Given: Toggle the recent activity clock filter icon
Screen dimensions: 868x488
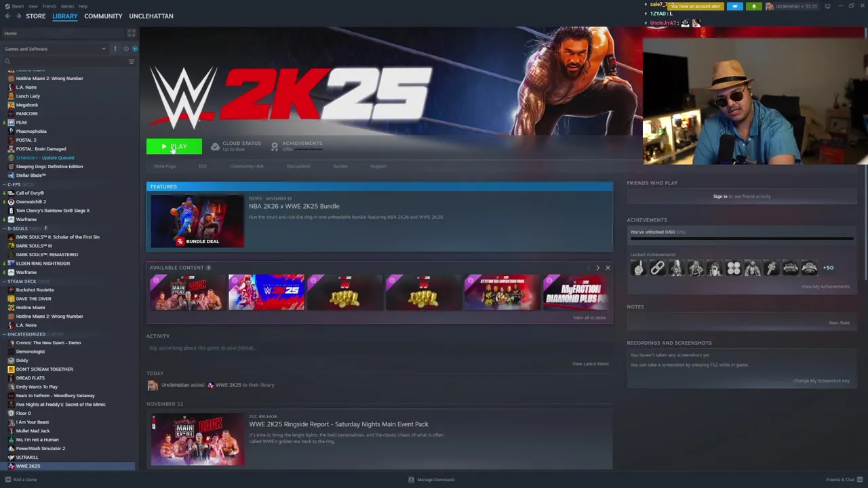Looking at the screenshot, I should (x=125, y=49).
